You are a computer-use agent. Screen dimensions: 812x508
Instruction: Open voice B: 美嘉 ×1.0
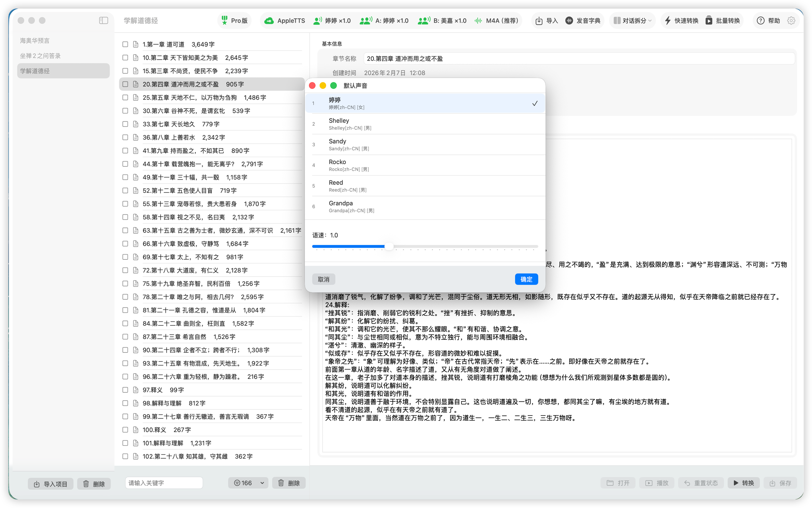(442, 21)
